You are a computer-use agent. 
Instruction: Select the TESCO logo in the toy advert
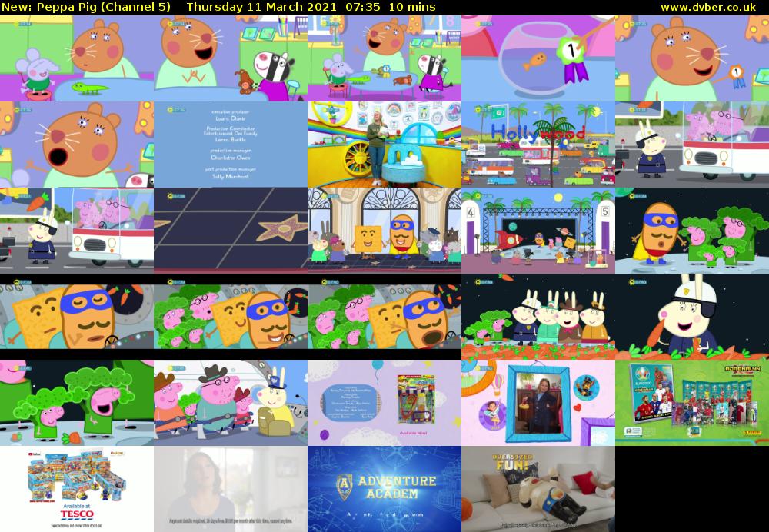coord(77,514)
